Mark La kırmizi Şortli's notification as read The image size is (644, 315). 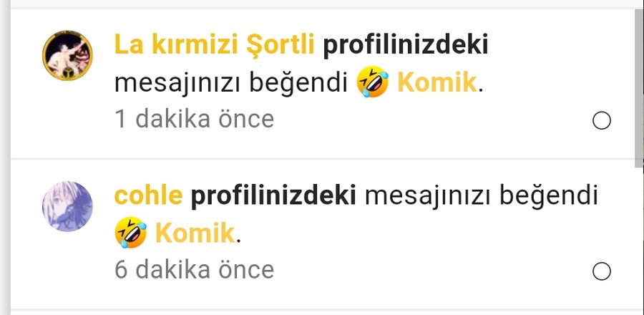click(602, 121)
